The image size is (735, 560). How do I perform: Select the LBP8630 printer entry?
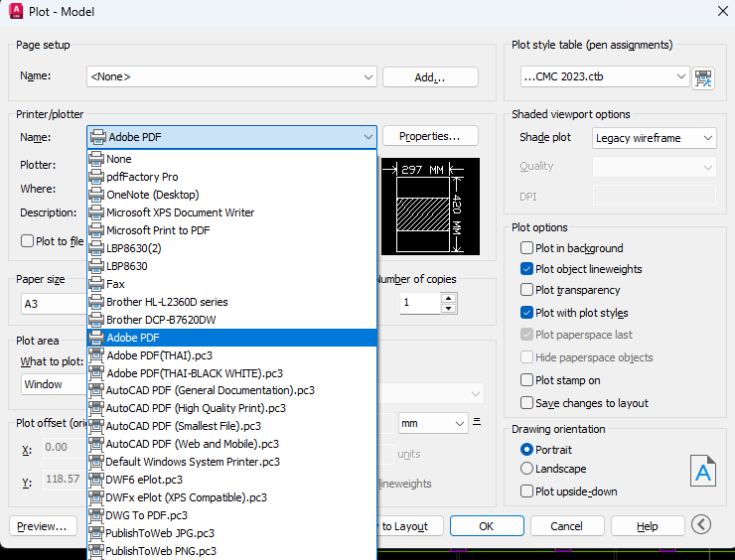point(232,266)
